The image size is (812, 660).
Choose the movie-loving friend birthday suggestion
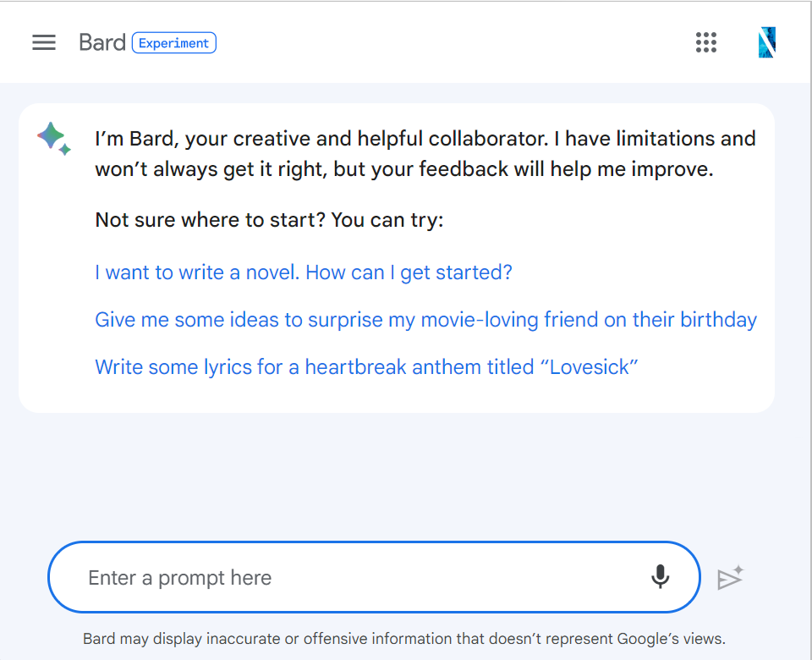425,320
